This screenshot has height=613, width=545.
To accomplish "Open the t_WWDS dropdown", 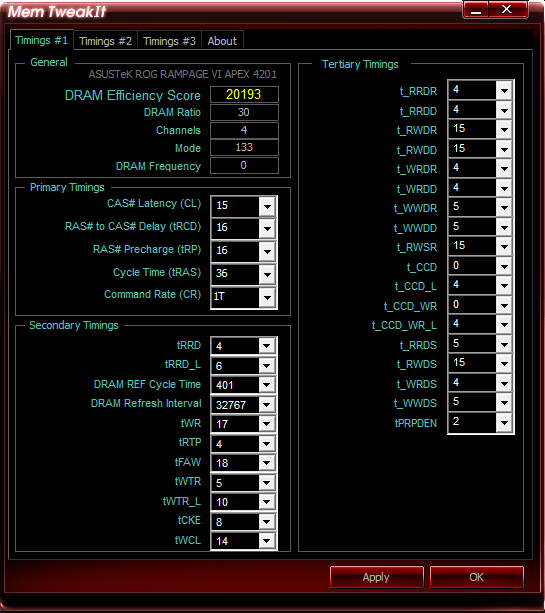I will tap(504, 403).
